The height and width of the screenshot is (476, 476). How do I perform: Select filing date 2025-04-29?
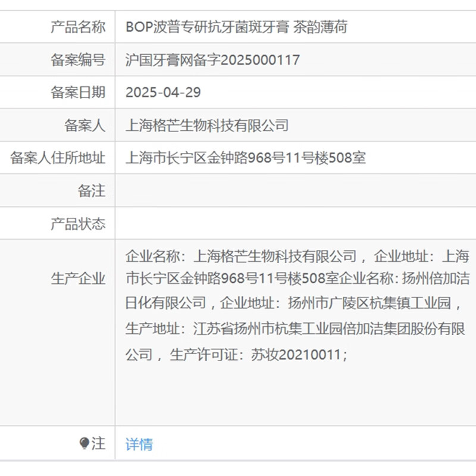point(163,92)
